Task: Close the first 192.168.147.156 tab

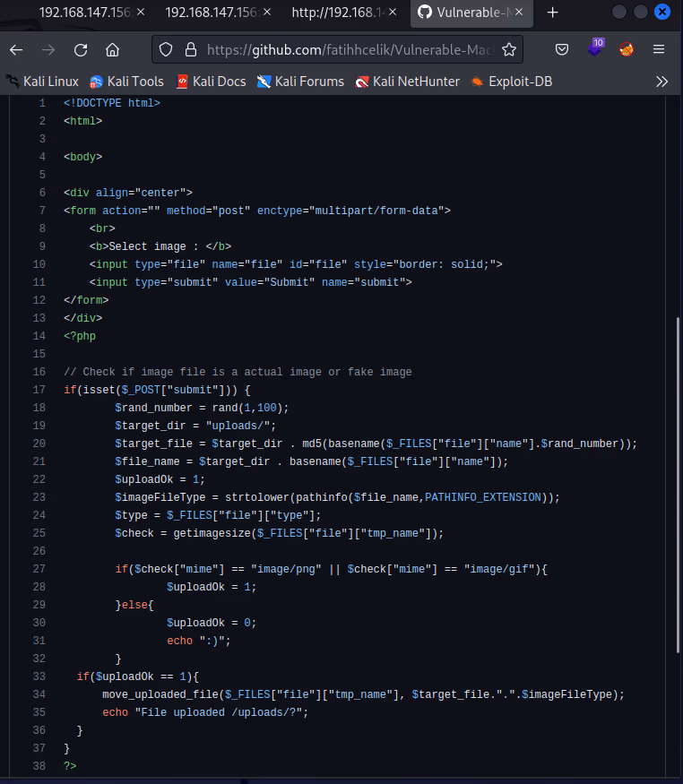Action: [x=141, y=12]
